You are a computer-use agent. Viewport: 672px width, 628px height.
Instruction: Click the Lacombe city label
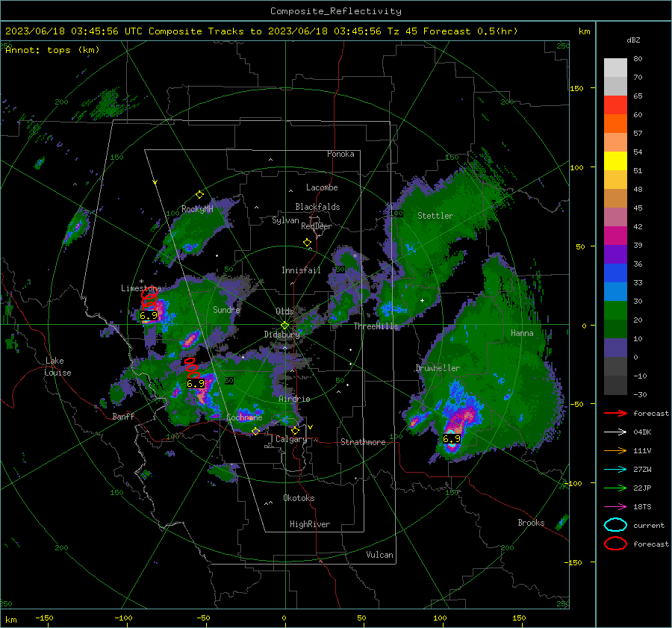[322, 187]
